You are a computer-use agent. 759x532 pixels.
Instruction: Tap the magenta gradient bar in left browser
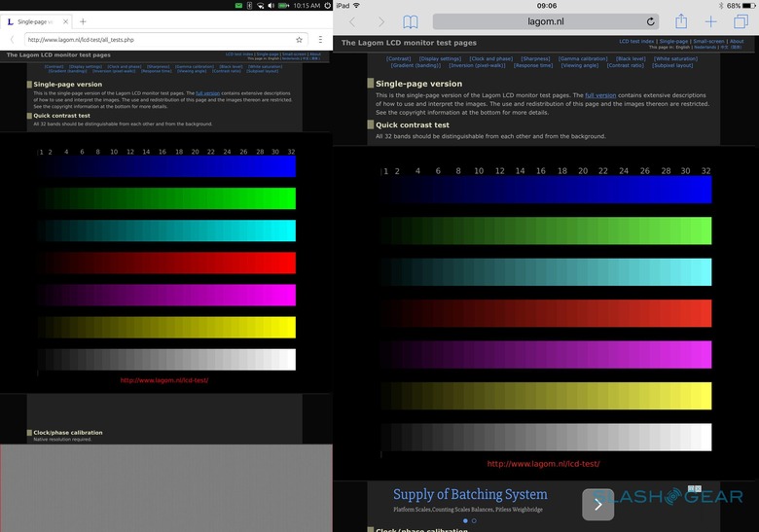tap(166, 295)
